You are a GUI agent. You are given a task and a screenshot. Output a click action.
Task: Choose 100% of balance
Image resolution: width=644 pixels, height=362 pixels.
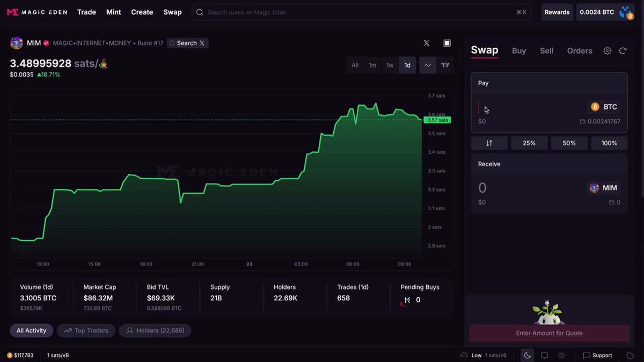point(609,143)
